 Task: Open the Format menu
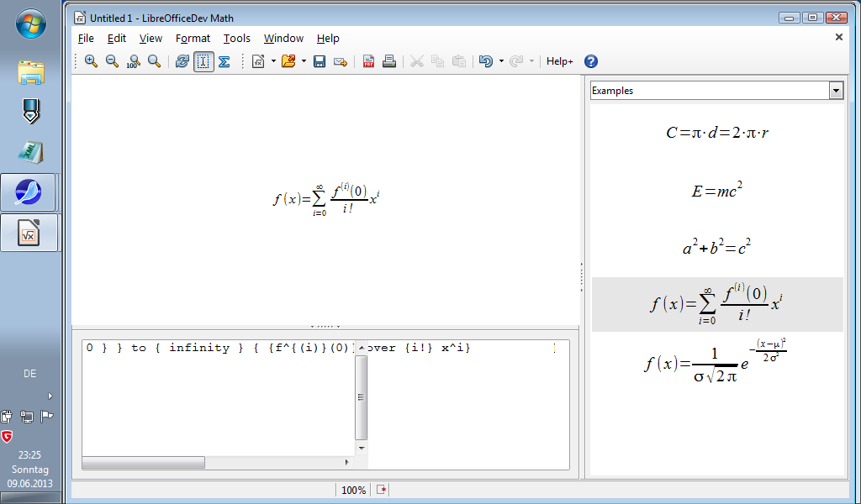tap(193, 38)
